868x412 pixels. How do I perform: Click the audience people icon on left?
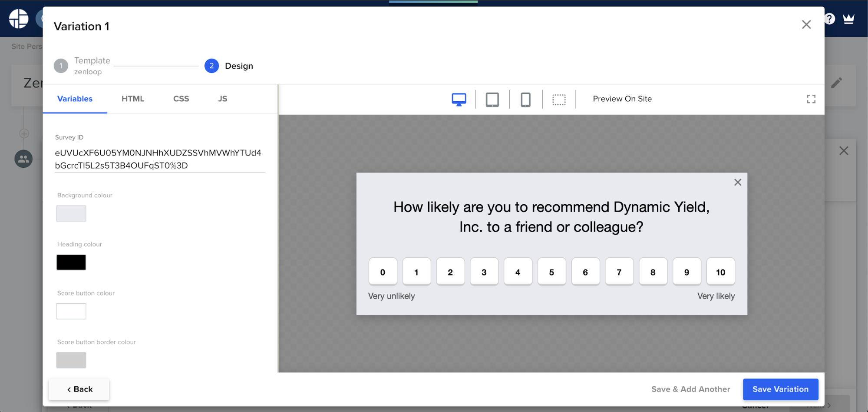coord(23,159)
